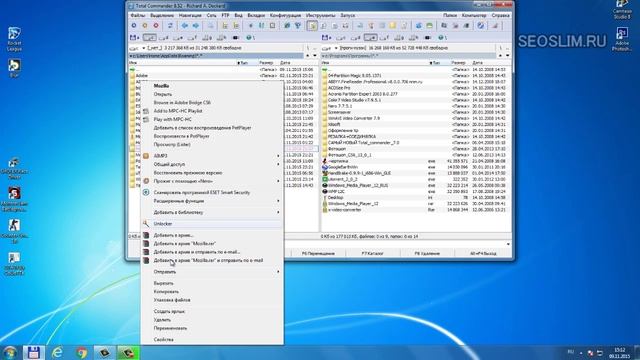Viewport: 640px width, 360px height.
Task: Choose Копировать in the context menu
Action: pos(211,292)
